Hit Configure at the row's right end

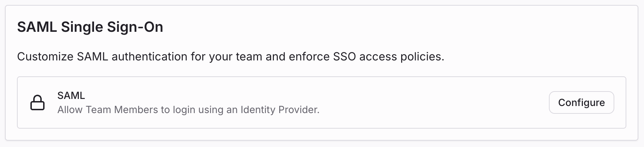click(x=581, y=102)
